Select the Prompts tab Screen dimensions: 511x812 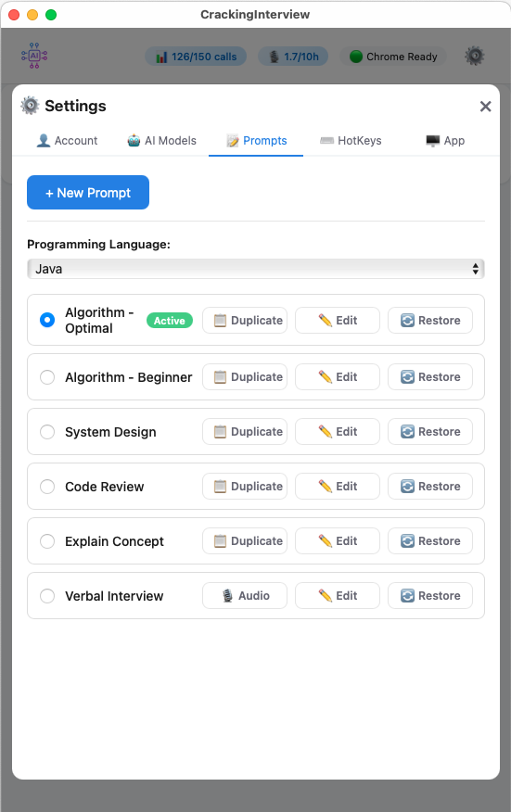pos(256,140)
